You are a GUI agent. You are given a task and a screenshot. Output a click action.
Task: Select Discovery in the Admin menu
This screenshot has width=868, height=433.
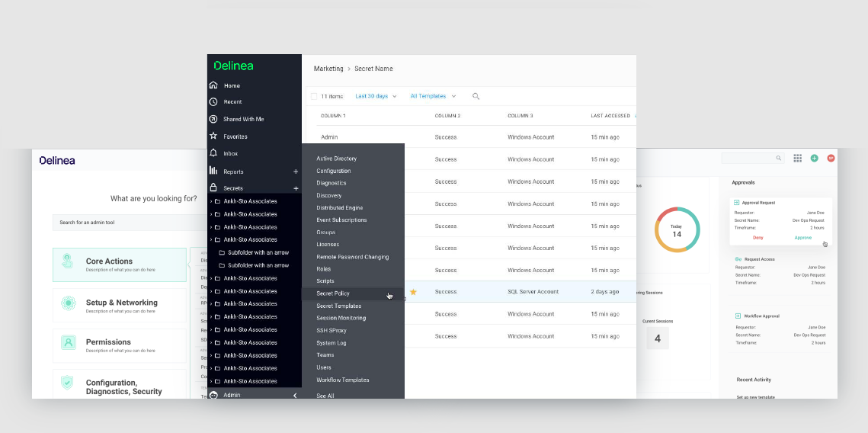point(328,195)
